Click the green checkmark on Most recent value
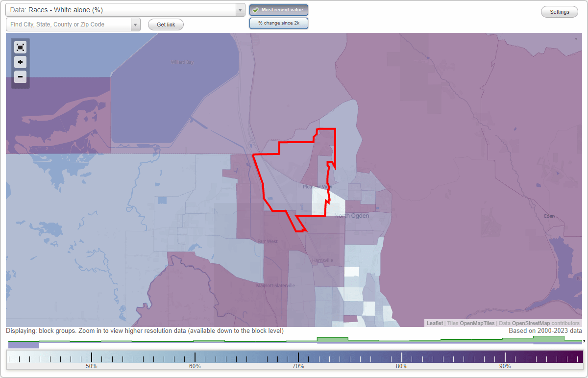 (255, 10)
